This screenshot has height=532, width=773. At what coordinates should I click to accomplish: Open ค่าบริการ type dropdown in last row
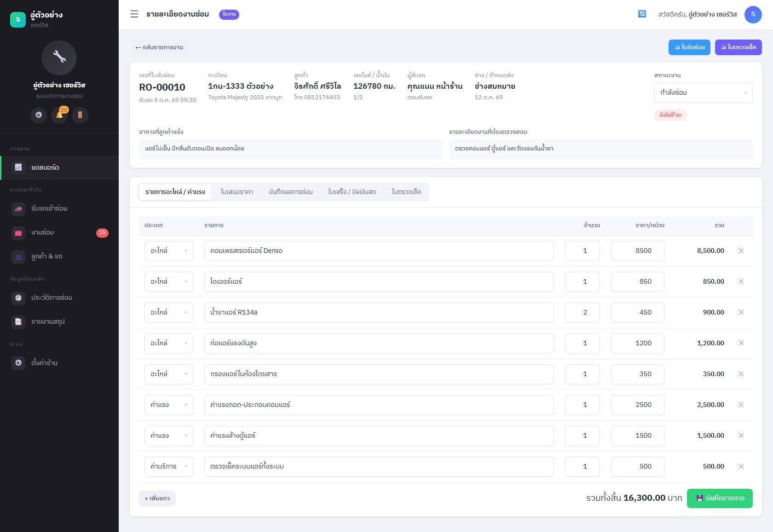[168, 467]
